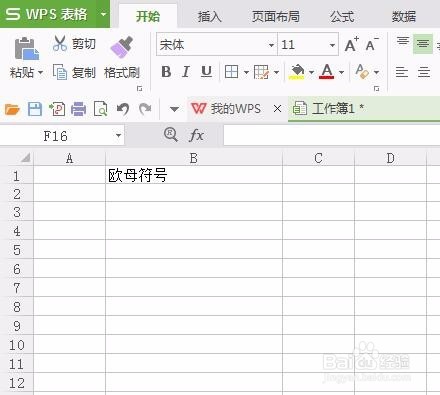Image resolution: width=440 pixels, height=395 pixels.
Task: Click the draw border table icon
Action: click(261, 72)
